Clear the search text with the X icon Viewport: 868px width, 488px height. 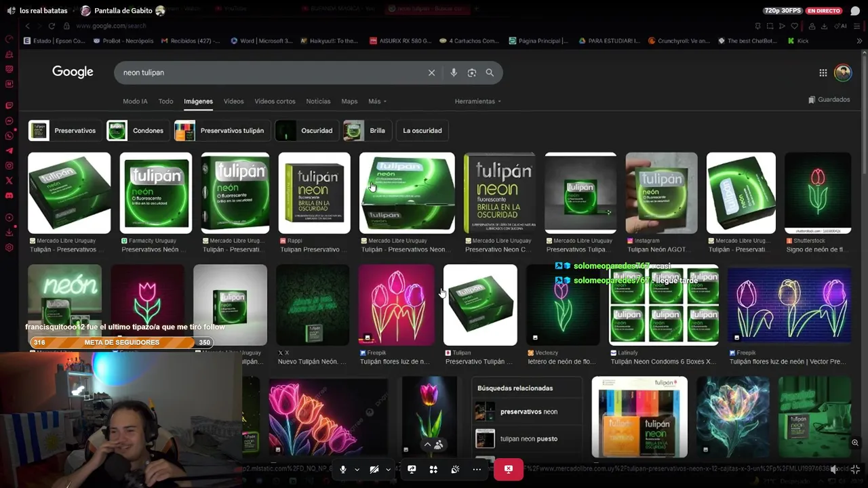(431, 73)
